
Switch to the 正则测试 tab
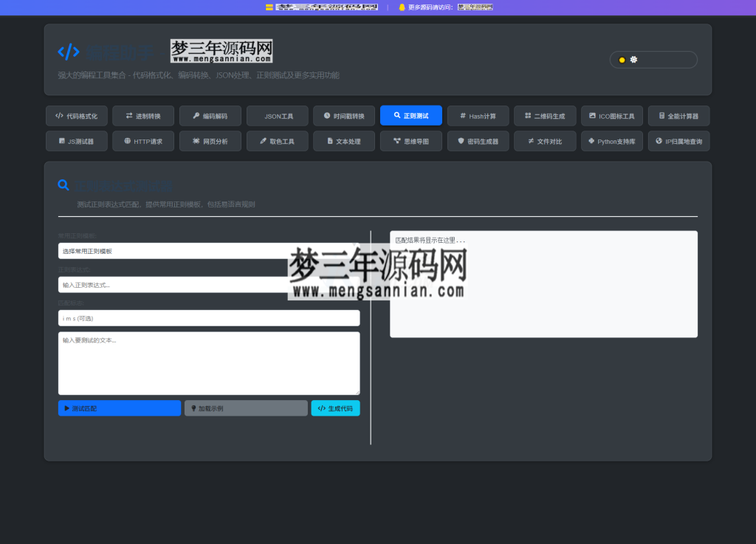click(411, 115)
